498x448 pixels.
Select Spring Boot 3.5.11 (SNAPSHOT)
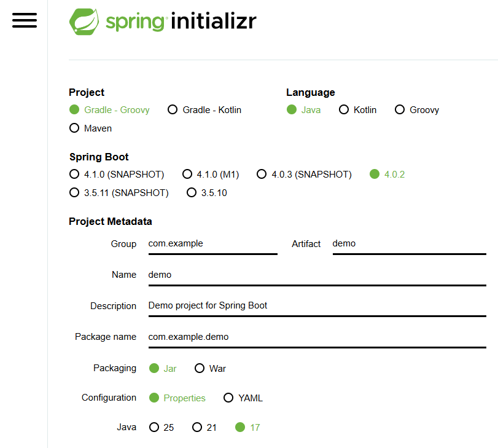[74, 192]
